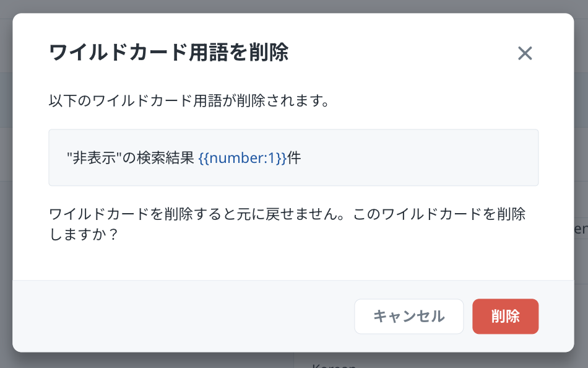This screenshot has width=588, height=368.
Task: Click the 件 suffix after the placeholder
Action: pyautogui.click(x=294, y=158)
